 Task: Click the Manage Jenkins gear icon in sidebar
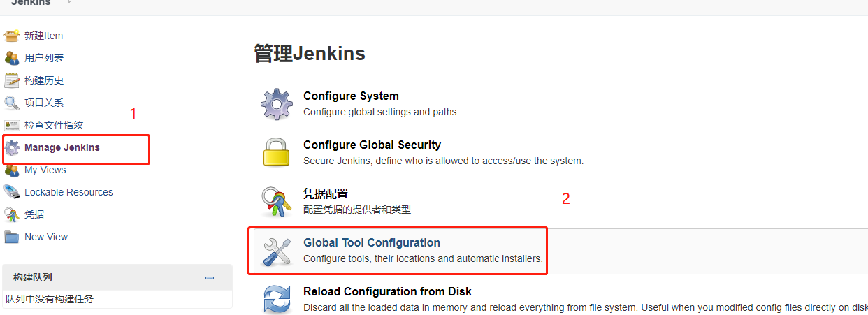(x=13, y=147)
